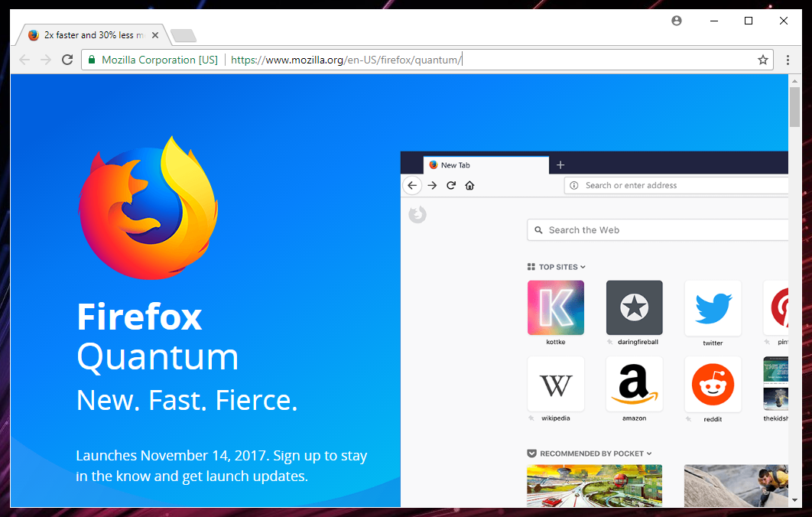
Task: Open a new Chrome tab
Action: point(184,35)
